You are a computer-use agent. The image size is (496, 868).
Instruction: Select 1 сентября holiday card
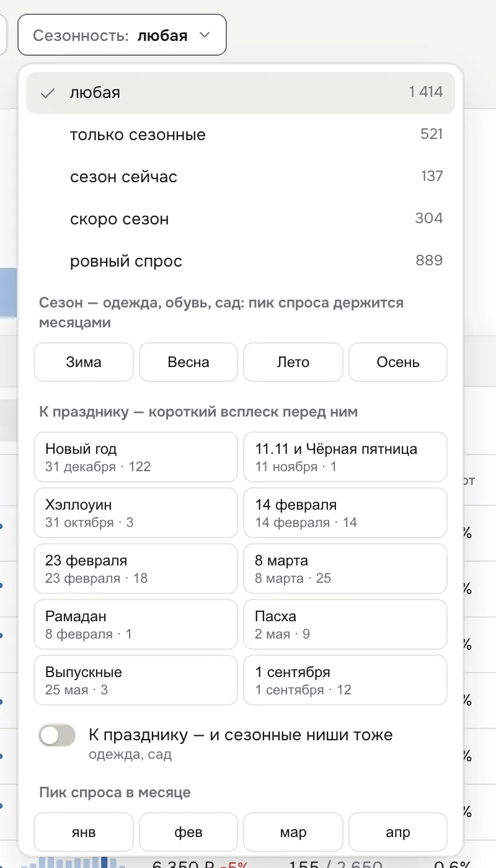pos(345,680)
